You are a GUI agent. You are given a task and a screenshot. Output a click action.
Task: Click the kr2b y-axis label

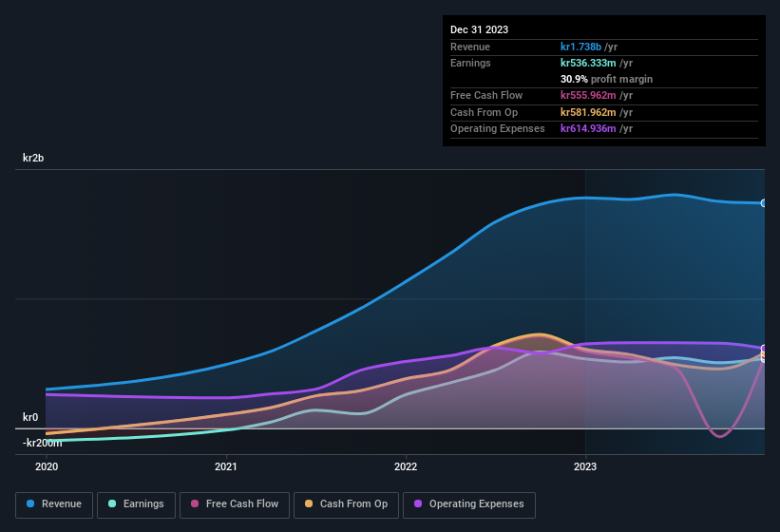[x=33, y=158]
